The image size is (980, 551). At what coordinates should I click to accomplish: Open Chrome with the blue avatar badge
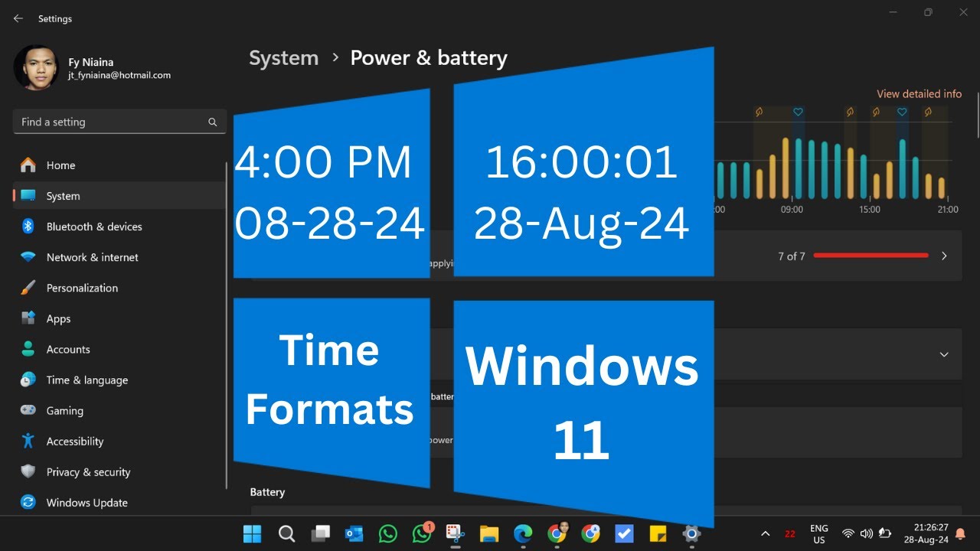click(590, 533)
